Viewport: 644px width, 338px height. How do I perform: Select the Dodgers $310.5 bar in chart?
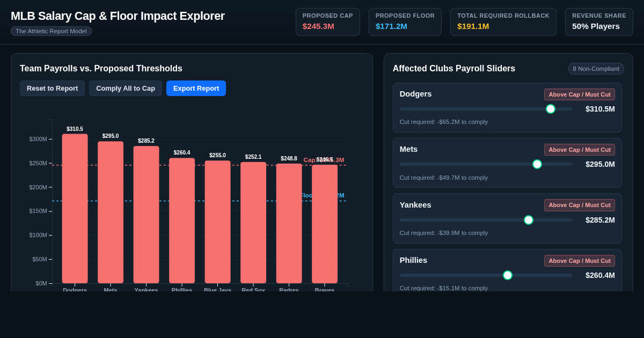pyautogui.click(x=75, y=209)
